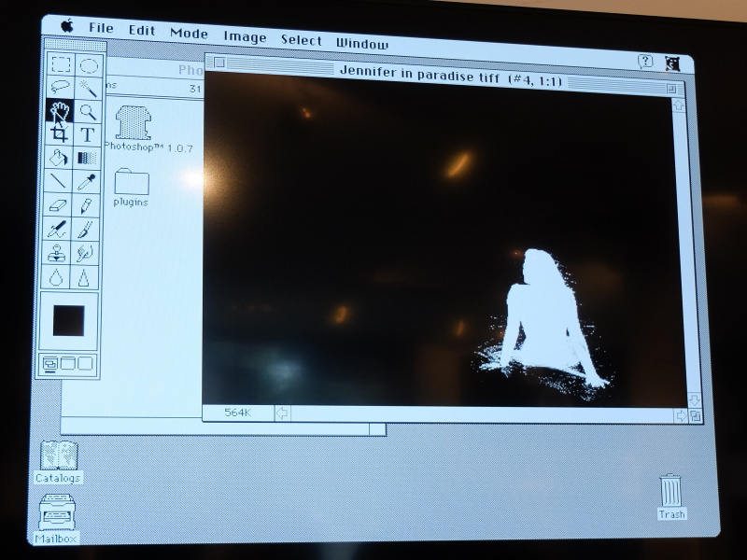Image resolution: width=747 pixels, height=560 pixels.
Task: Click the black foreground color swatch
Action: (68, 320)
